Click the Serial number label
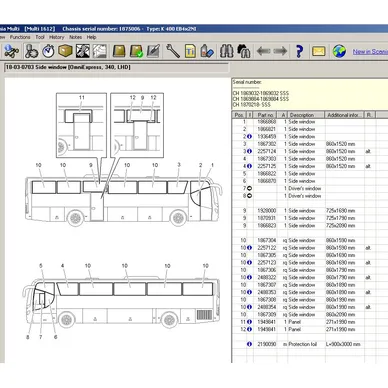This screenshot has width=388, height=388. tap(247, 82)
